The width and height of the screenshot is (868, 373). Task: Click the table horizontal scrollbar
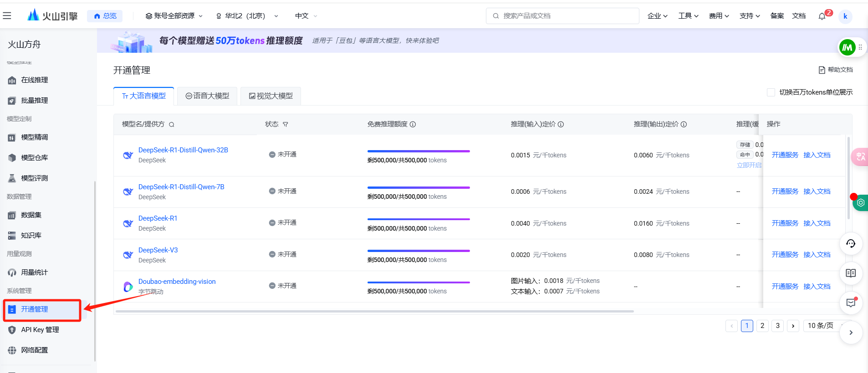[x=375, y=312]
